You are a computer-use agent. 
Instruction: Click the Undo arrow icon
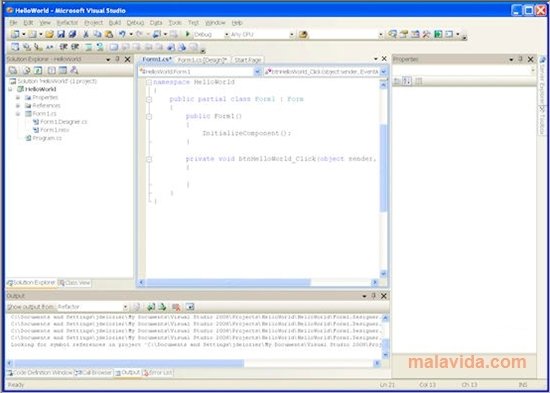122,34
